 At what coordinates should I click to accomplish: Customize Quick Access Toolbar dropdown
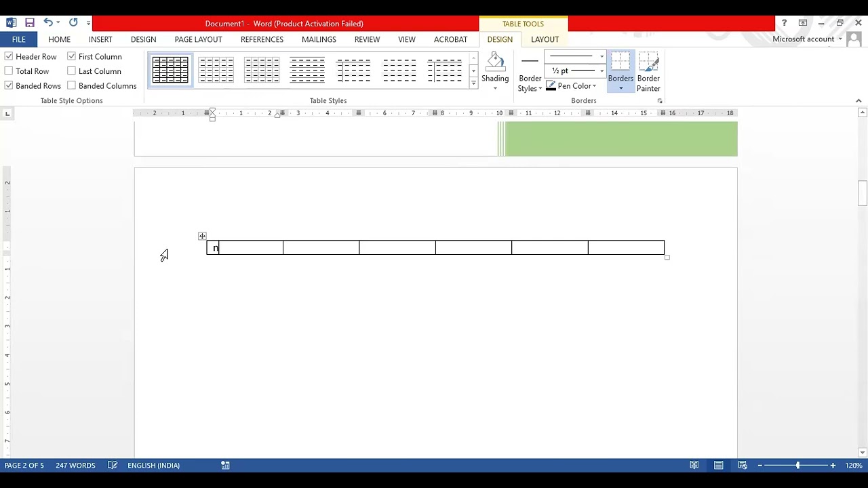point(88,24)
